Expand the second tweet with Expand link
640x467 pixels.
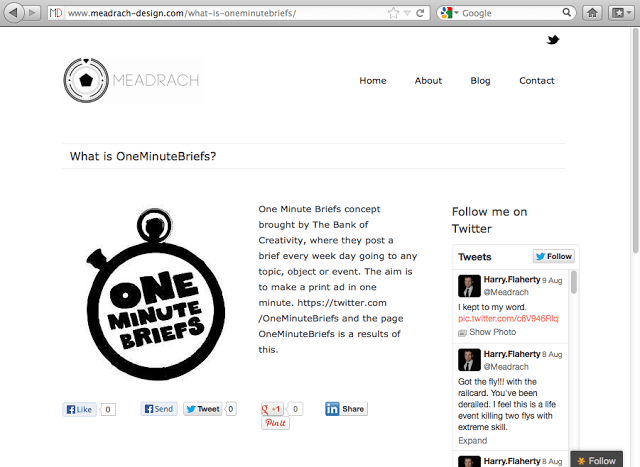472,440
